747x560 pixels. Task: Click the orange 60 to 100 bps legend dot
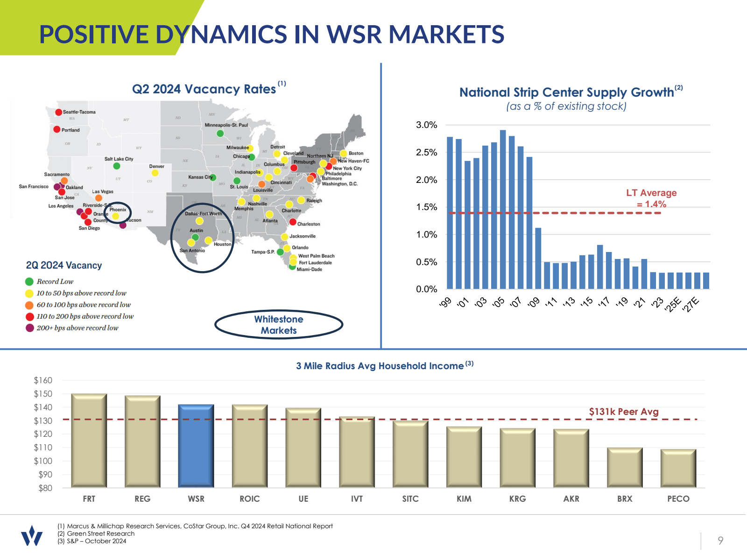click(x=29, y=305)
